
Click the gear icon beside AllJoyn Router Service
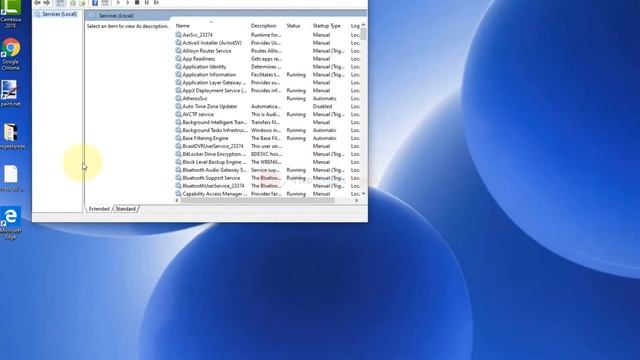(x=178, y=51)
